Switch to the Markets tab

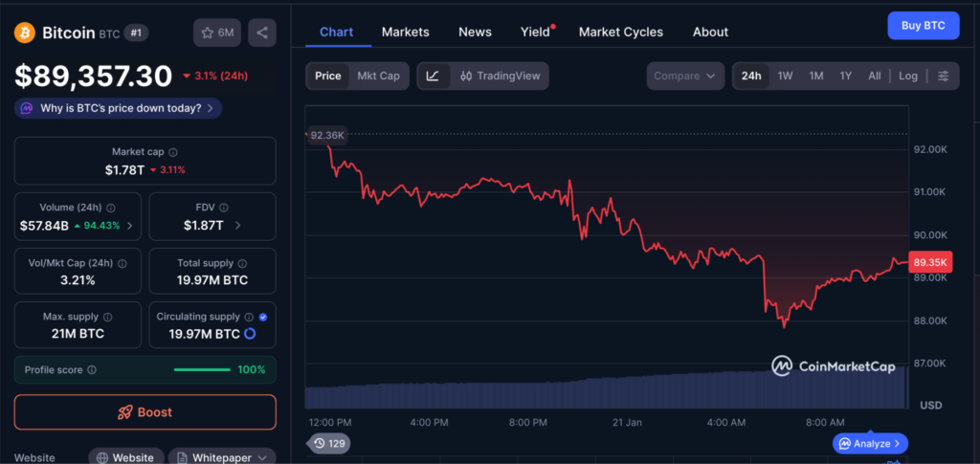coord(405,32)
